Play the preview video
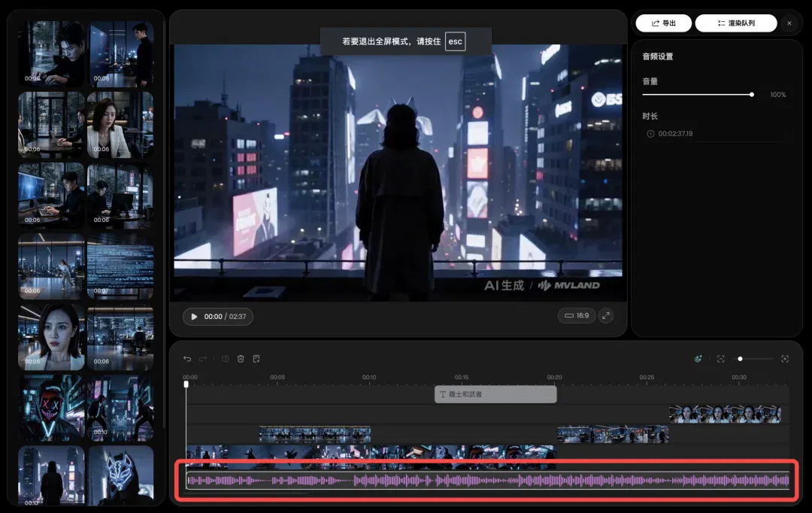The image size is (812, 513). pos(194,317)
